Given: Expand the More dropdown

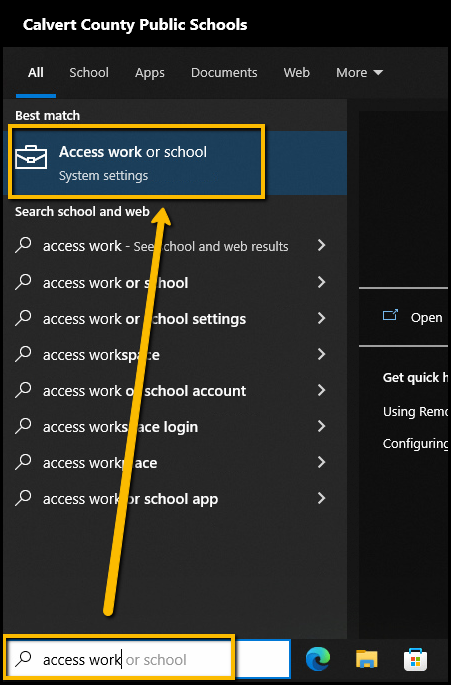Looking at the screenshot, I should (x=359, y=73).
